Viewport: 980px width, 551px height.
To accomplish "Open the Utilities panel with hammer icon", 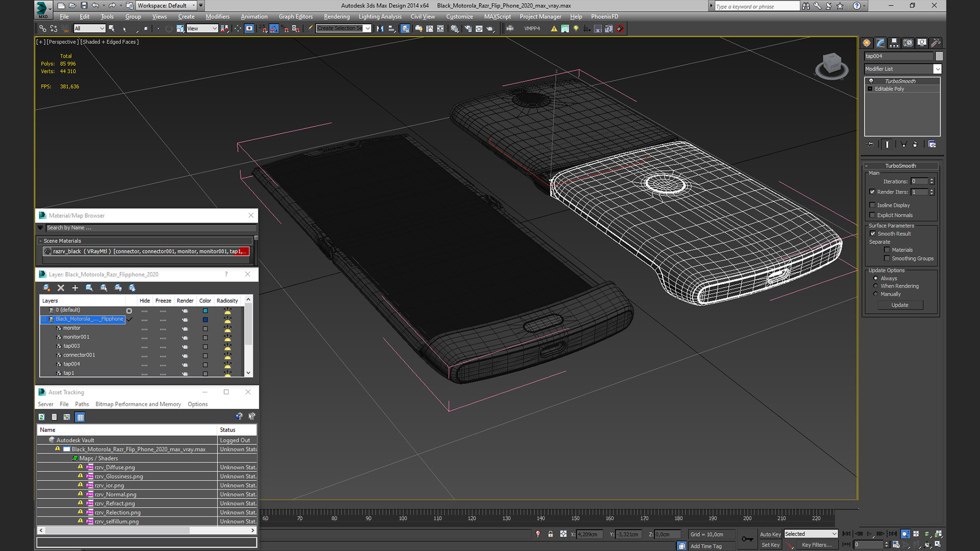I will click(935, 43).
